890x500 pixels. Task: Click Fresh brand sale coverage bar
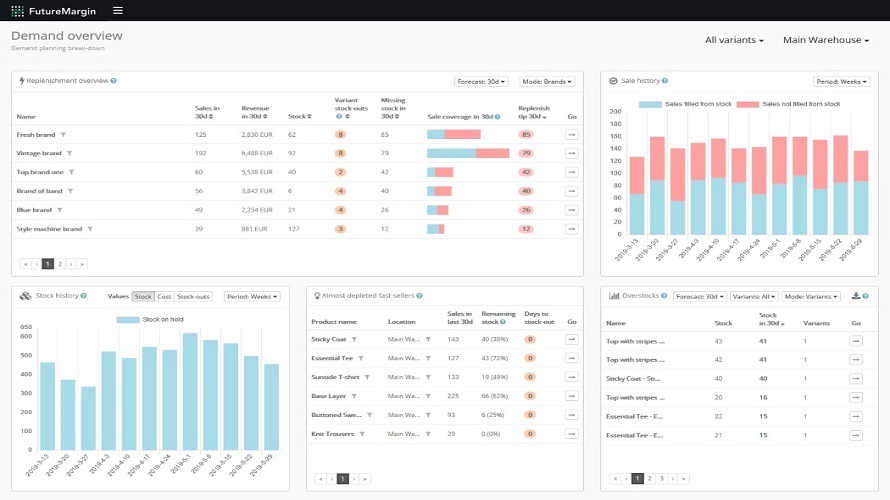[454, 135]
